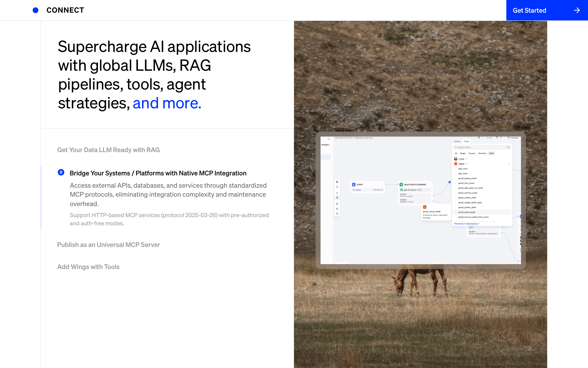
Task: Select the MCP tools filter
Action: click(491, 153)
